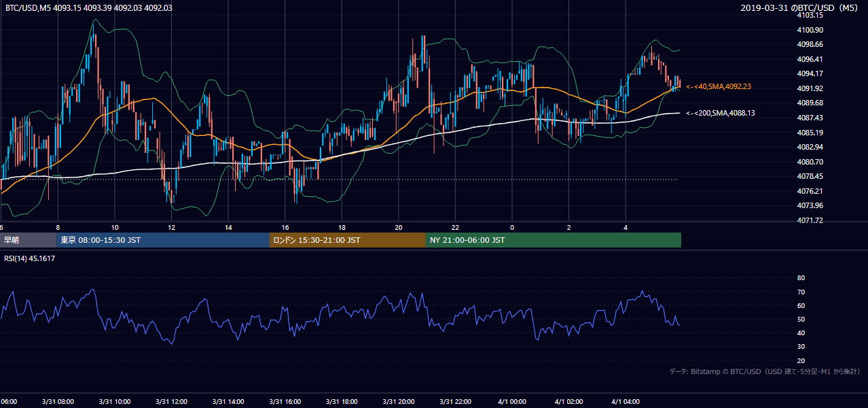Viewport: 868px width, 408px height.
Task: Click price axis value 4071.72
Action: point(810,220)
